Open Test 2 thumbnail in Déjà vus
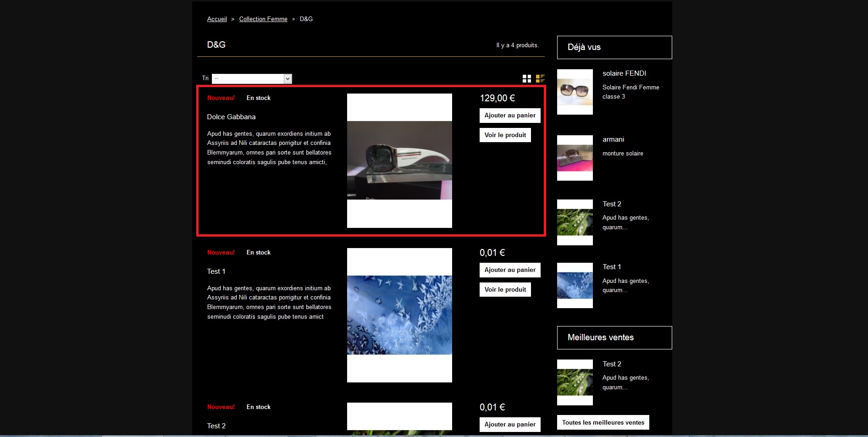 (x=575, y=222)
